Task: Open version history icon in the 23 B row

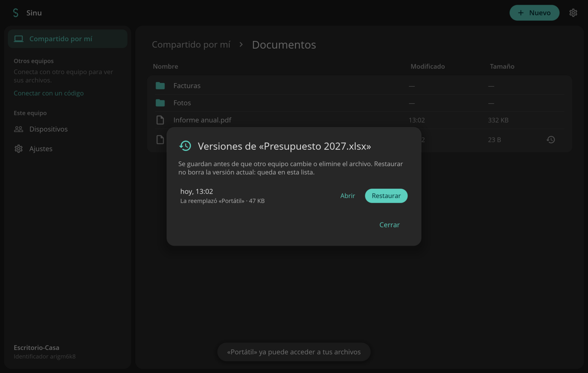Action: click(551, 140)
